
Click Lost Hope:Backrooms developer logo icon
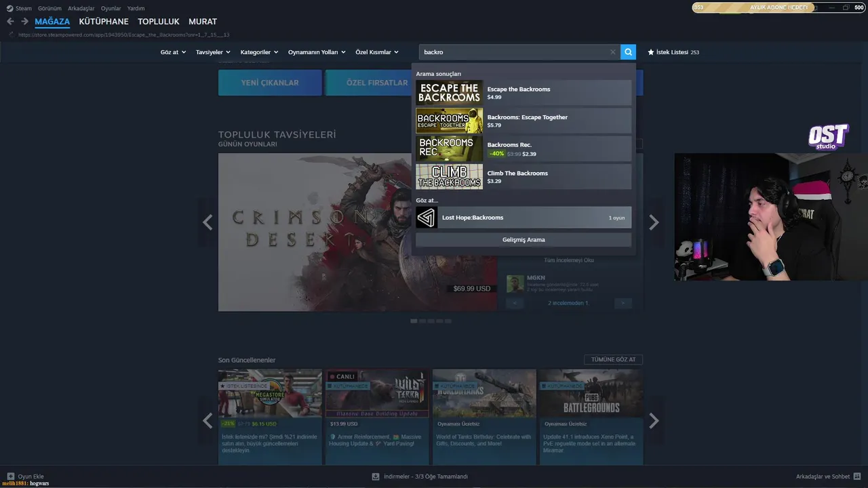(x=427, y=218)
